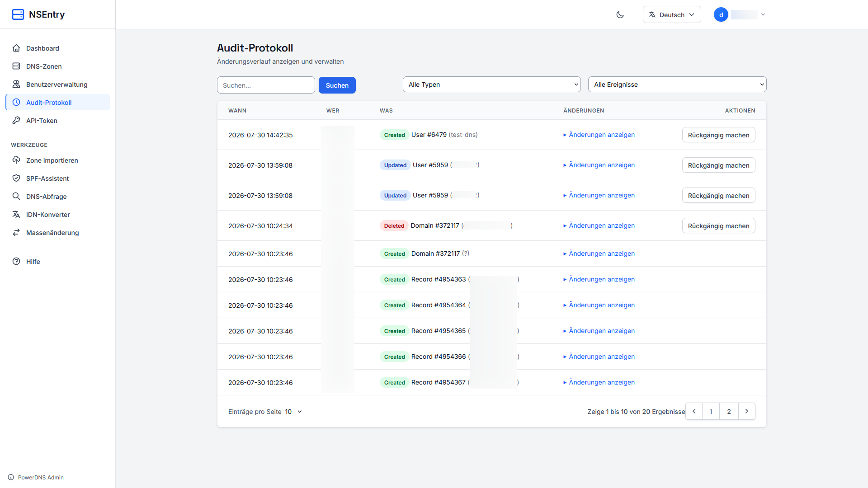Viewport: 868px width, 488px height.
Task: Open the Deutsch language dropdown
Action: pyautogui.click(x=672, y=14)
